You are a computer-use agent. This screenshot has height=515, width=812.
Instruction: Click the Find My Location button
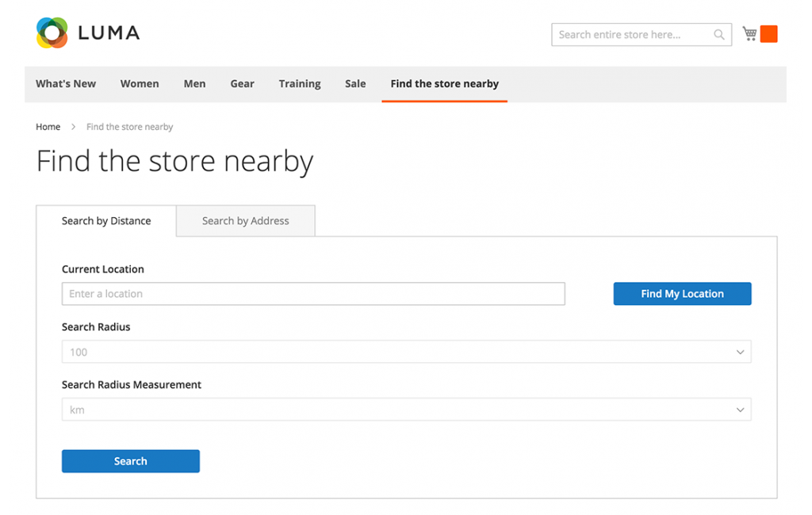coord(682,293)
